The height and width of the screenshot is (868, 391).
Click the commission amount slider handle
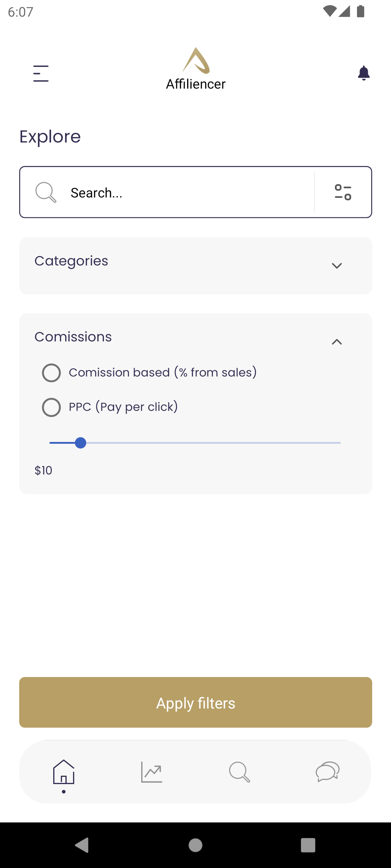(x=80, y=443)
